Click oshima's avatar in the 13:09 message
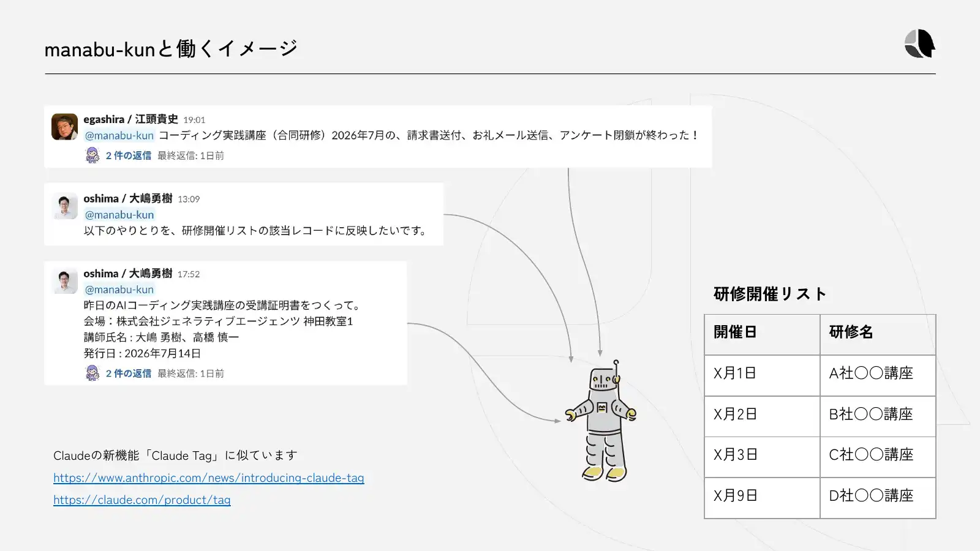This screenshot has height=551, width=980. pyautogui.click(x=64, y=206)
